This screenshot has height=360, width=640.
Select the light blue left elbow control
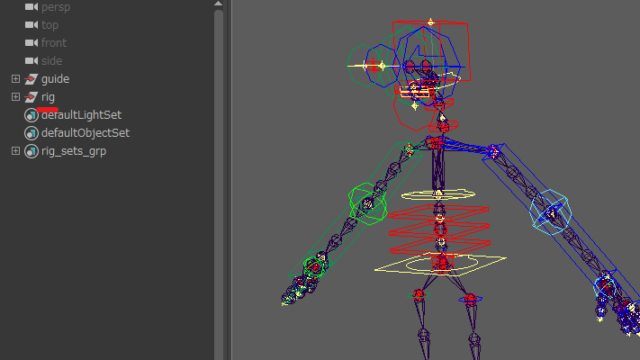click(550, 213)
